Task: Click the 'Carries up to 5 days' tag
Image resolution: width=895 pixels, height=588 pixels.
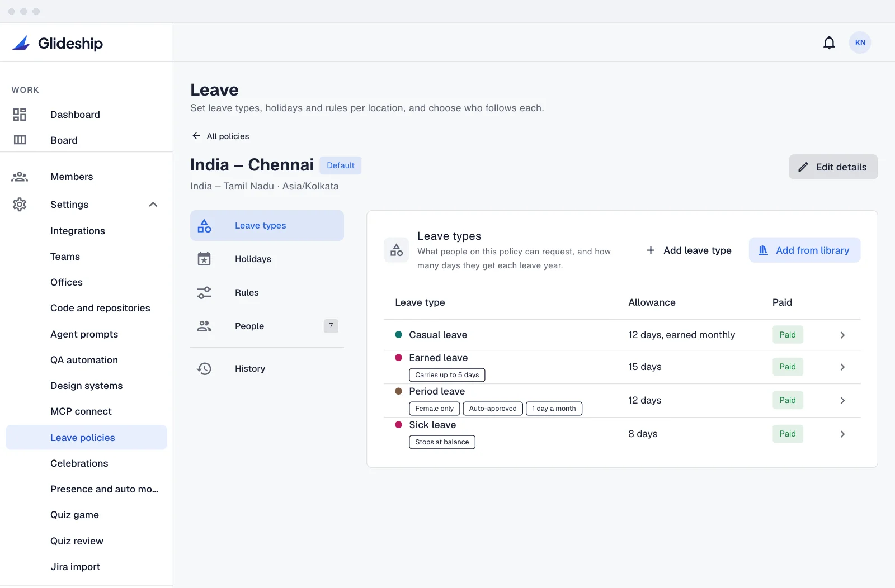Action: 447,375
